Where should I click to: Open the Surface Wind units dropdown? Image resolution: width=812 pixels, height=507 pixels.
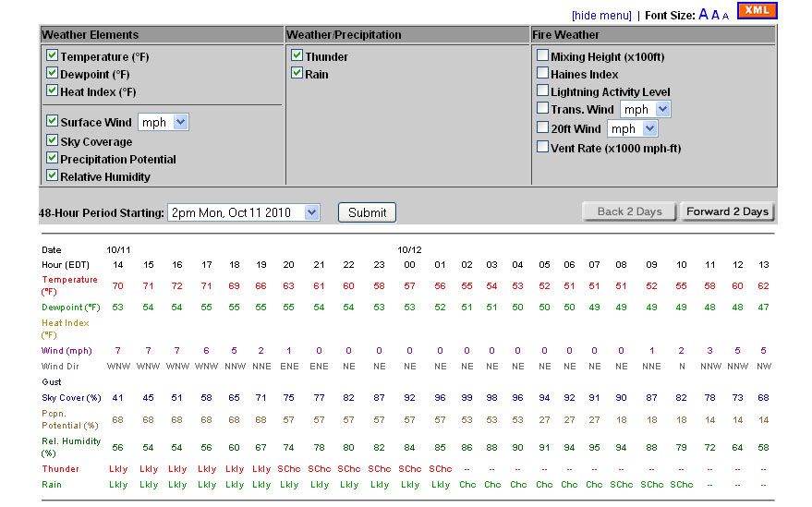point(163,122)
